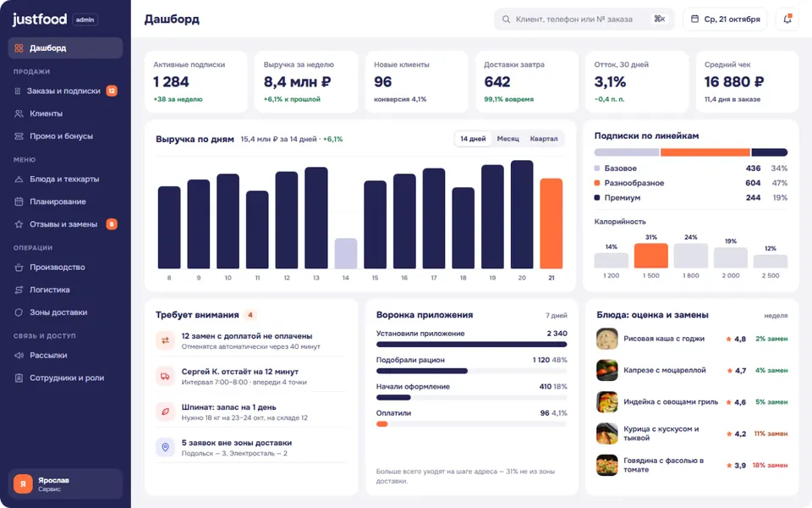Viewport: 812px width, 508px height.
Task: Click the Логистика sidebar icon
Action: [x=19, y=290]
